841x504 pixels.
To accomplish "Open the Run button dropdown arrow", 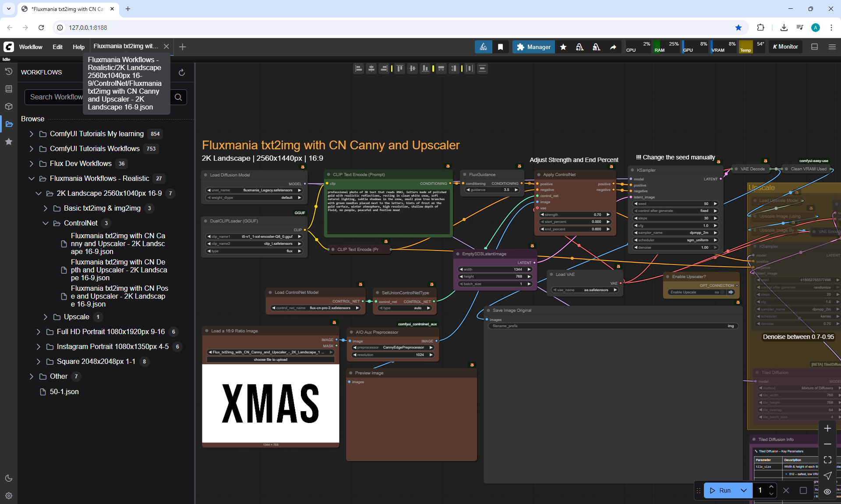I will [744, 490].
